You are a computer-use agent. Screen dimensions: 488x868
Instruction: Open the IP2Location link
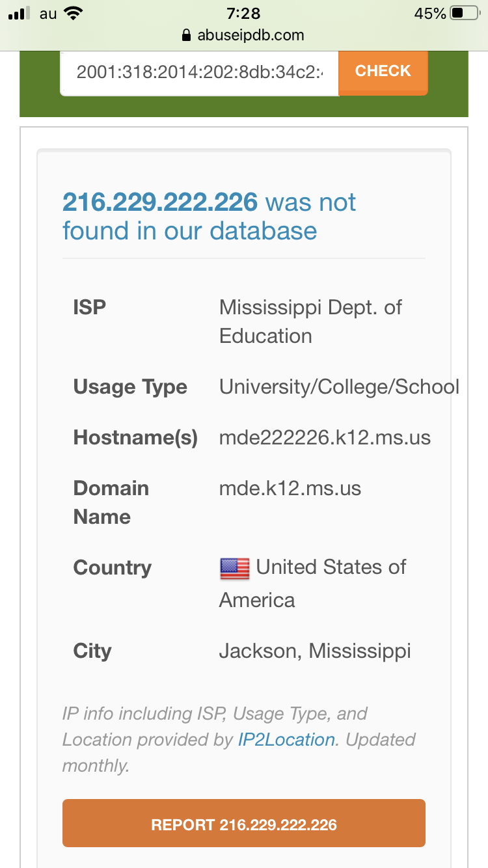pyautogui.click(x=286, y=740)
